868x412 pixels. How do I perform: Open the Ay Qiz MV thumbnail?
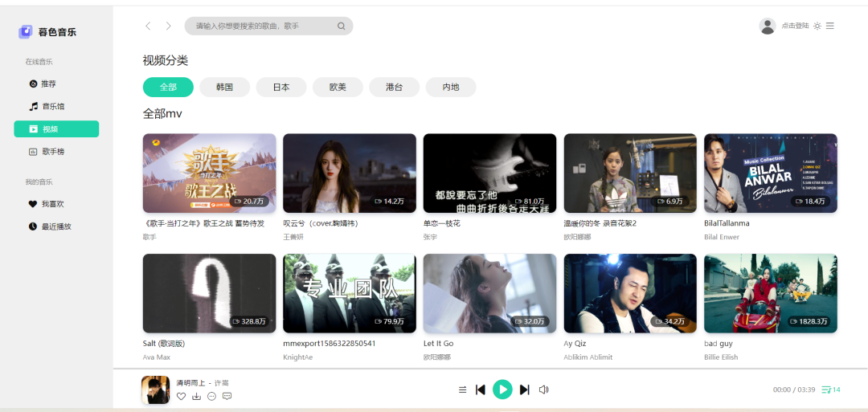coord(630,293)
